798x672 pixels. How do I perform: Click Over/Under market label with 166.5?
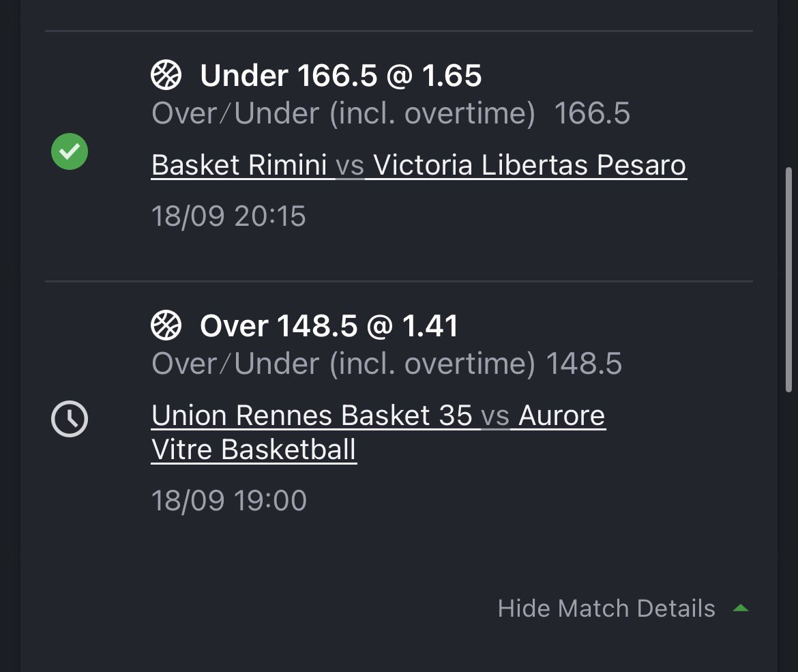[x=391, y=113]
